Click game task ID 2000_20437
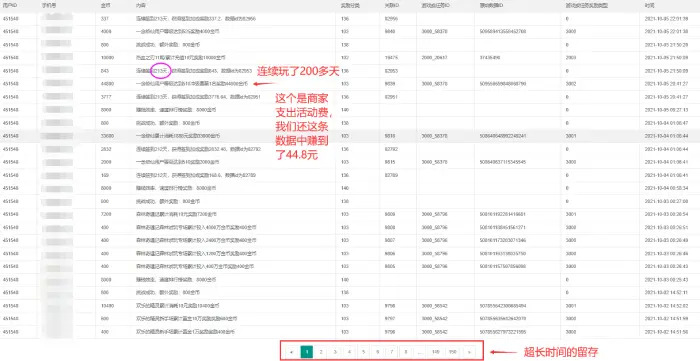This screenshot has width=700, height=361. click(435, 58)
